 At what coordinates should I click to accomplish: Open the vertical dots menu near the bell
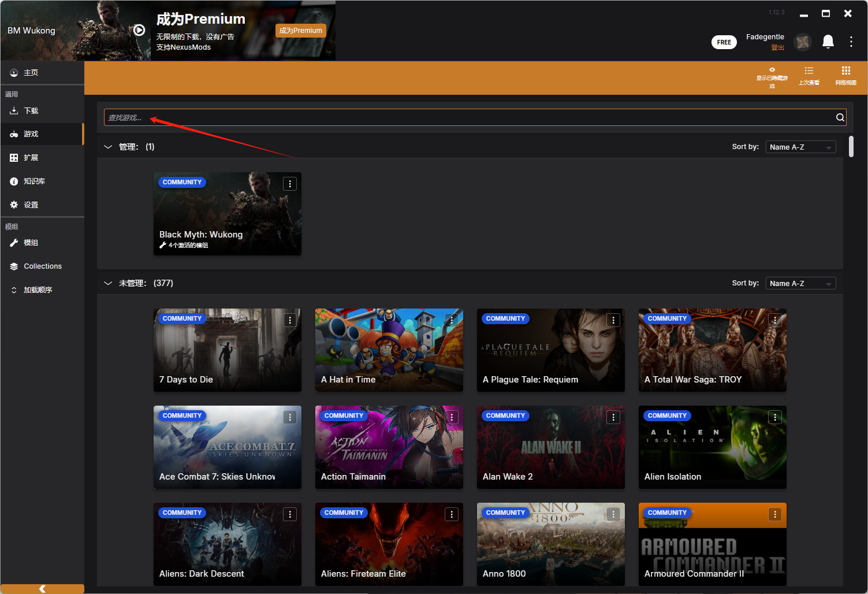(851, 42)
